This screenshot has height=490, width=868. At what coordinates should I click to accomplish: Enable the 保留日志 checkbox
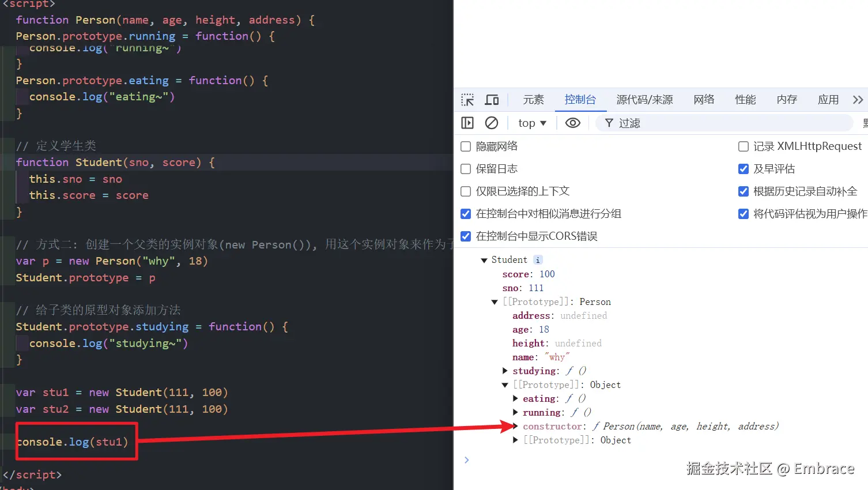(x=466, y=169)
